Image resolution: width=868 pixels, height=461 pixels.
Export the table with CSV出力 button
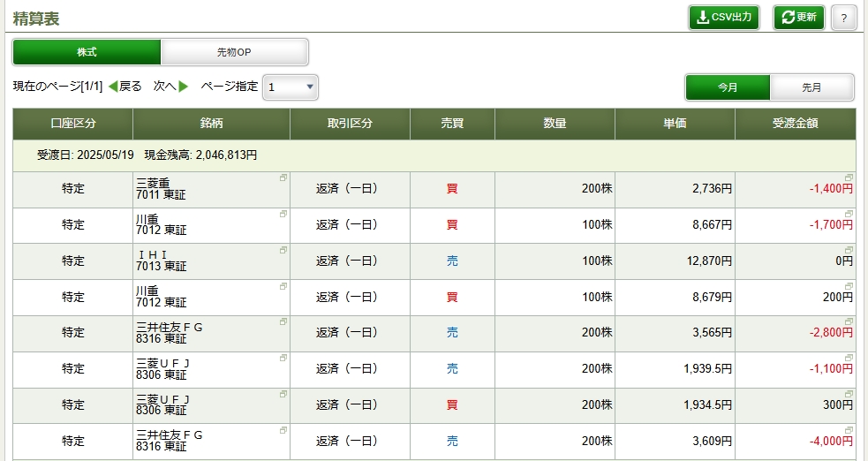point(723,18)
